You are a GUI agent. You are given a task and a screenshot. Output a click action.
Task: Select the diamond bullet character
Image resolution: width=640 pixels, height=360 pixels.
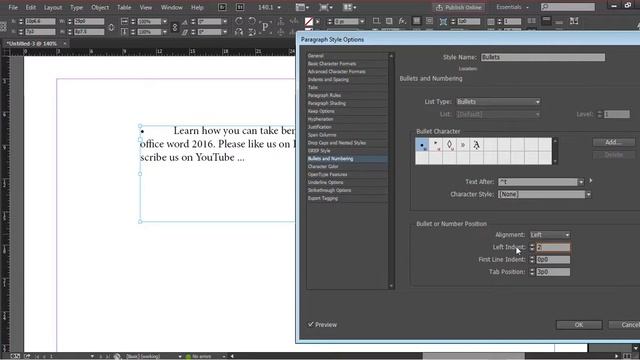[449, 144]
